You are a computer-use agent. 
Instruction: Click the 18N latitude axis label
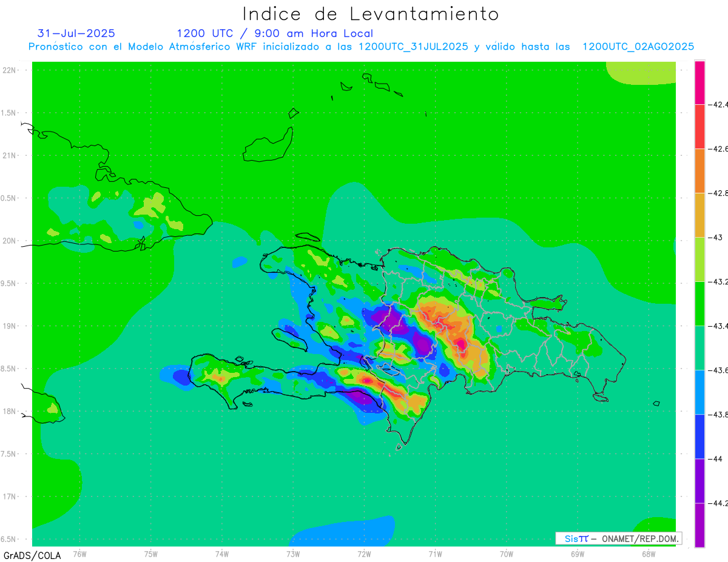pos(10,412)
